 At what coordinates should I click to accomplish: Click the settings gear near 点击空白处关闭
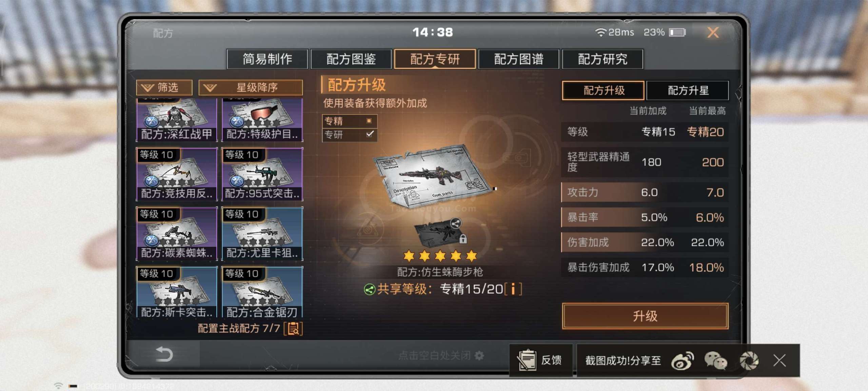pos(479,355)
